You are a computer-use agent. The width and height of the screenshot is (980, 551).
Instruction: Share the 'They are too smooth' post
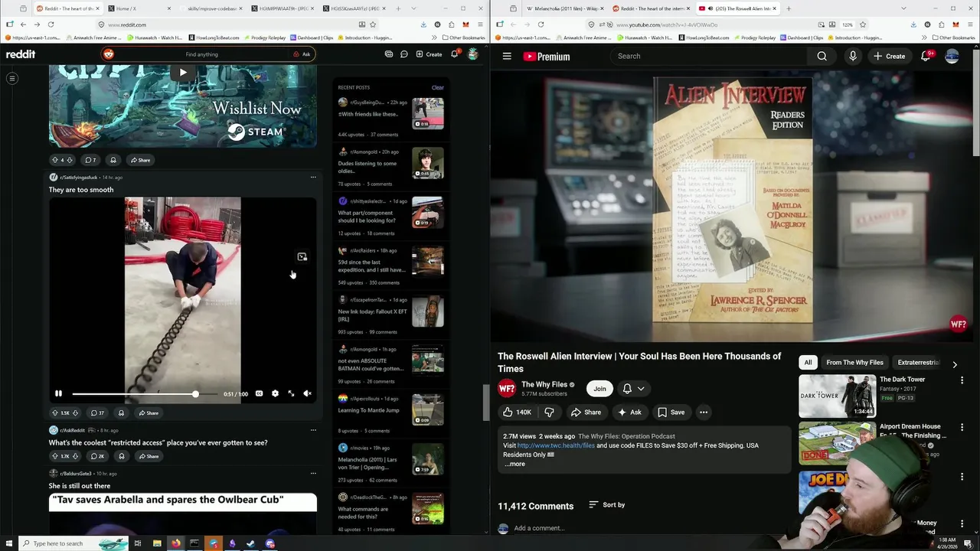point(148,412)
